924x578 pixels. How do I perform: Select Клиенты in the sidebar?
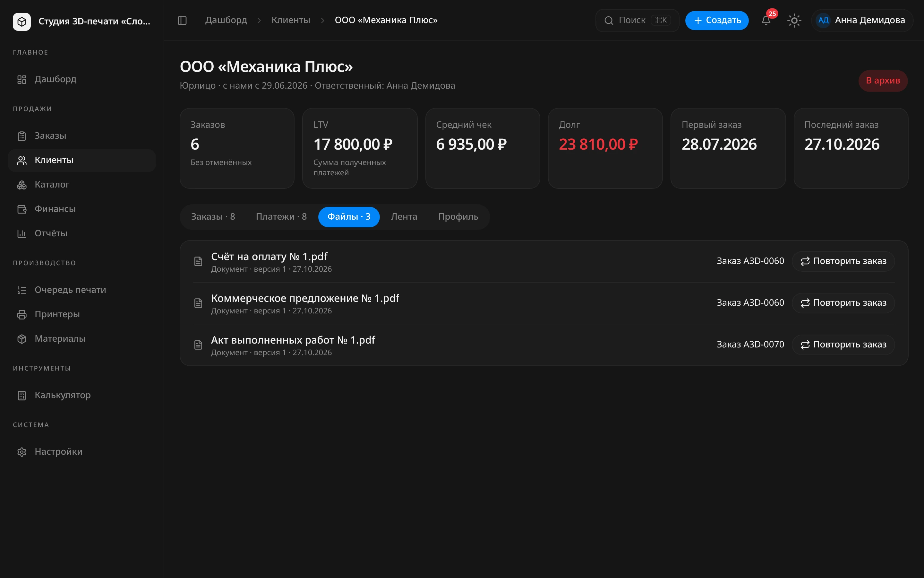tap(82, 160)
